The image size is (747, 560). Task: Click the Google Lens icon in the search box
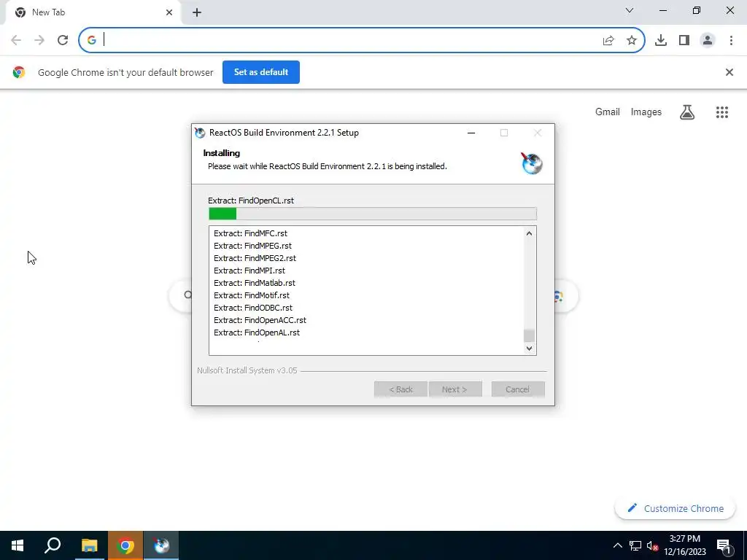coord(559,296)
